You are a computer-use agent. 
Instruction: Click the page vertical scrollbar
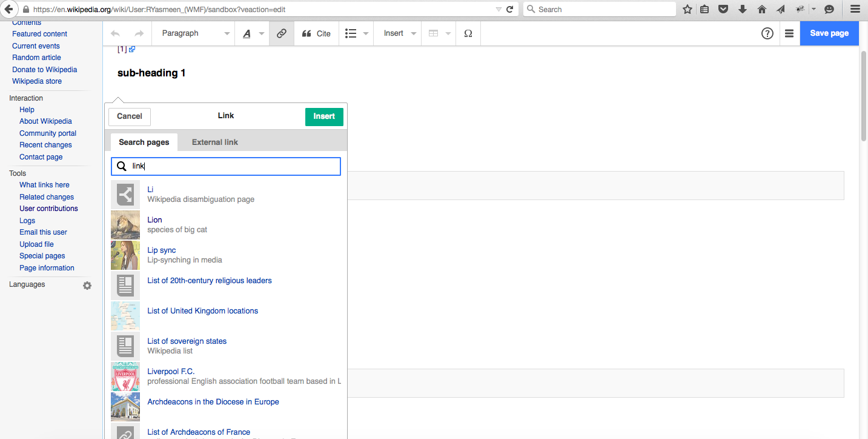pyautogui.click(x=863, y=96)
